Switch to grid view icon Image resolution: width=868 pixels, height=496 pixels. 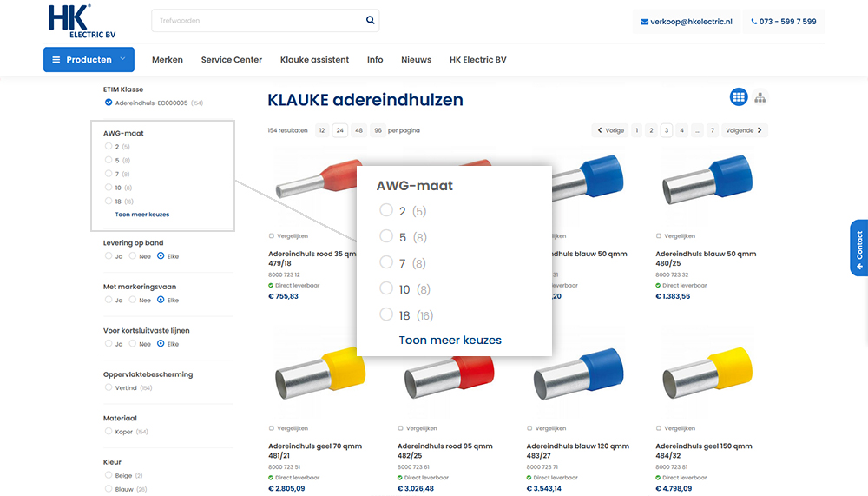[x=739, y=97]
